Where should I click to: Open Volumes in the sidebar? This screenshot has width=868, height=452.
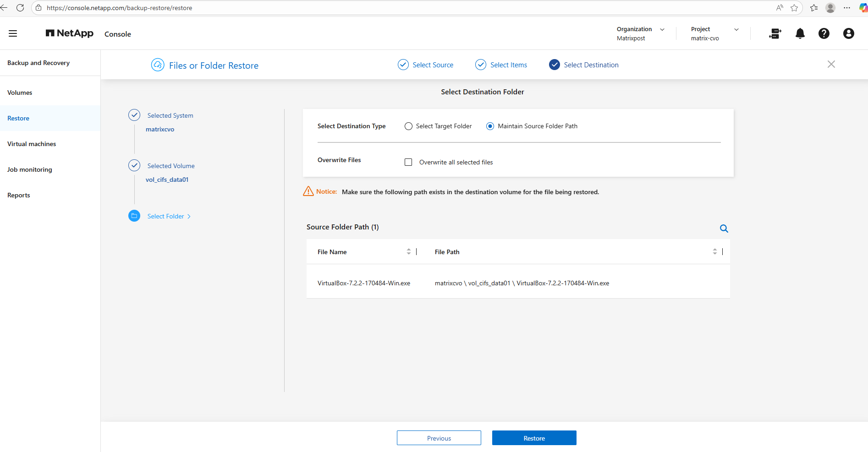(x=20, y=93)
